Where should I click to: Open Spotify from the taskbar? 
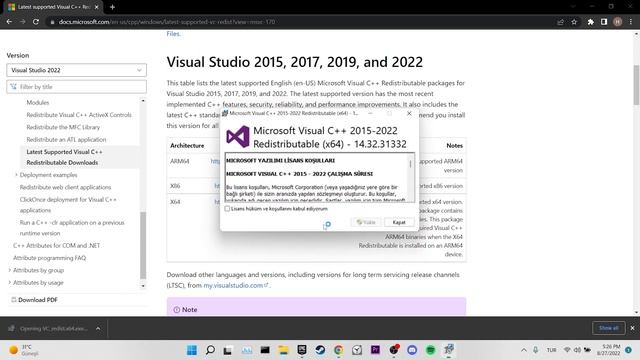click(430, 350)
